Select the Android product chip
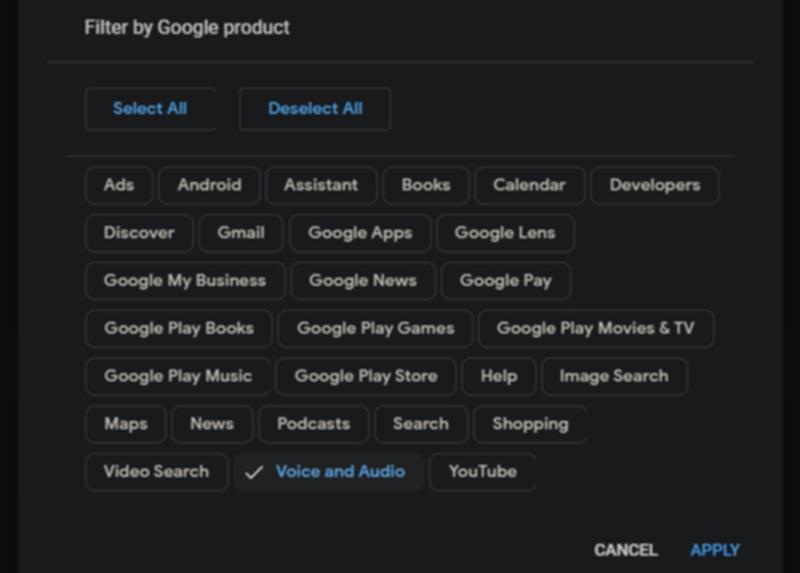The height and width of the screenshot is (573, 800). tap(209, 185)
